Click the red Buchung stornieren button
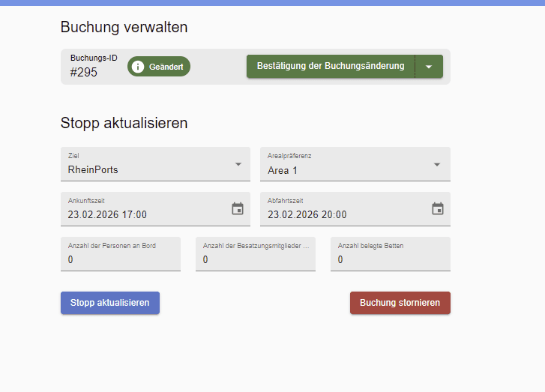 pyautogui.click(x=400, y=303)
